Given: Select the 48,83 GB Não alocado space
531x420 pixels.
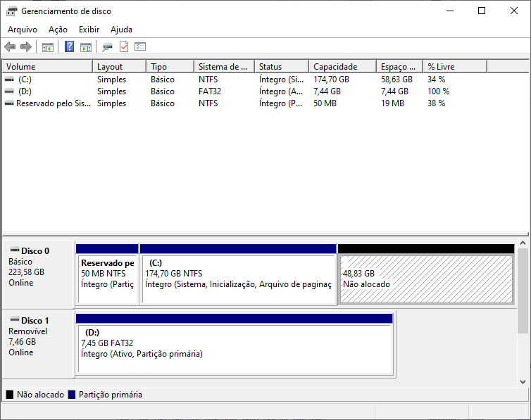Looking at the screenshot, I should tap(426, 274).
